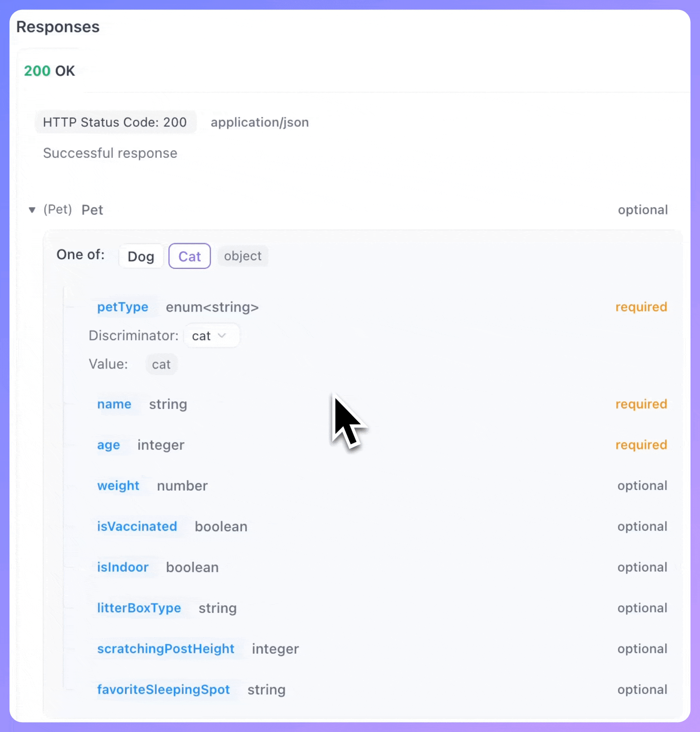This screenshot has height=732, width=700.
Task: Select the favoriteSleepingSpot property
Action: [163, 690]
